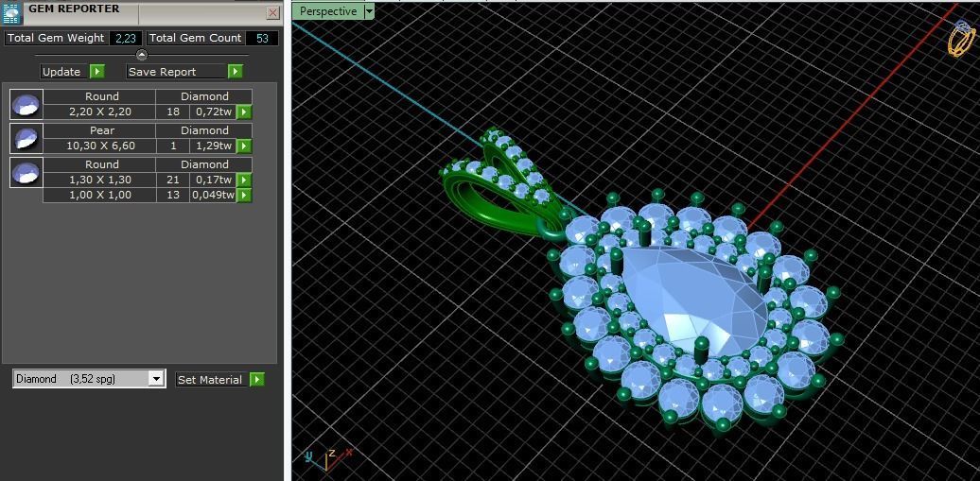980x481 pixels.
Task: Click green arrow beside 1,29tw
Action: point(244,146)
